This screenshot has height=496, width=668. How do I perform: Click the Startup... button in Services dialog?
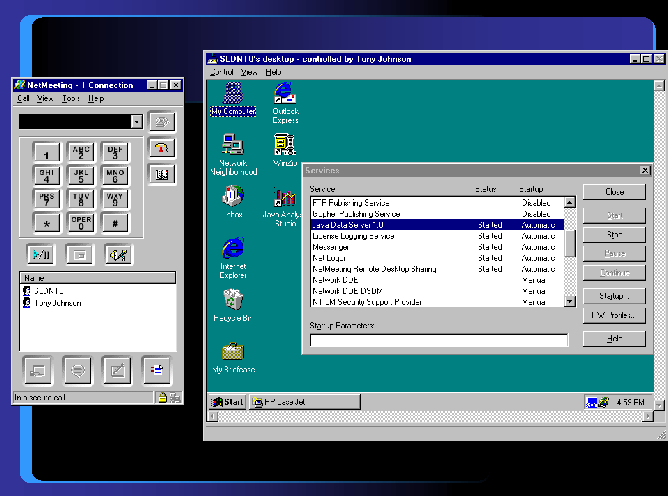pos(614,296)
